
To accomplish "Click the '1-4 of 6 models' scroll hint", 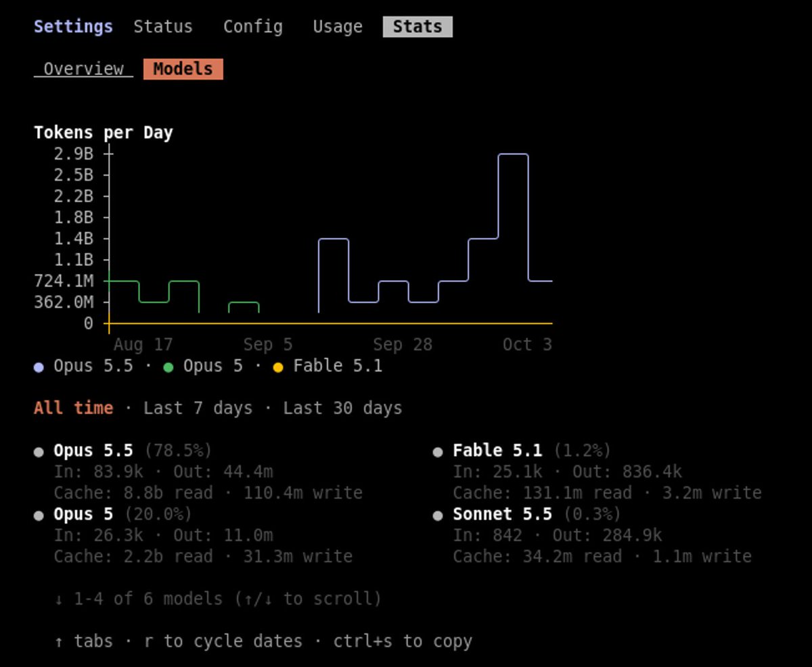I will pos(218,599).
